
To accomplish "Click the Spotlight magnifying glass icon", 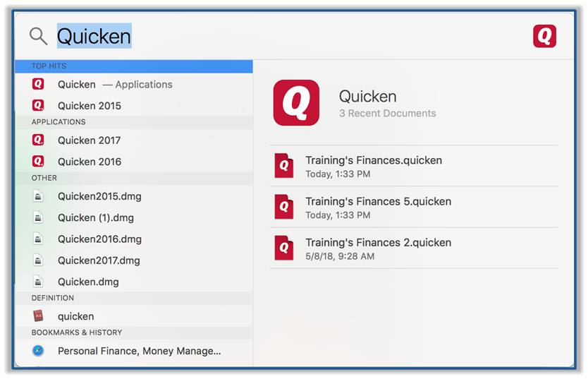I will [x=38, y=36].
